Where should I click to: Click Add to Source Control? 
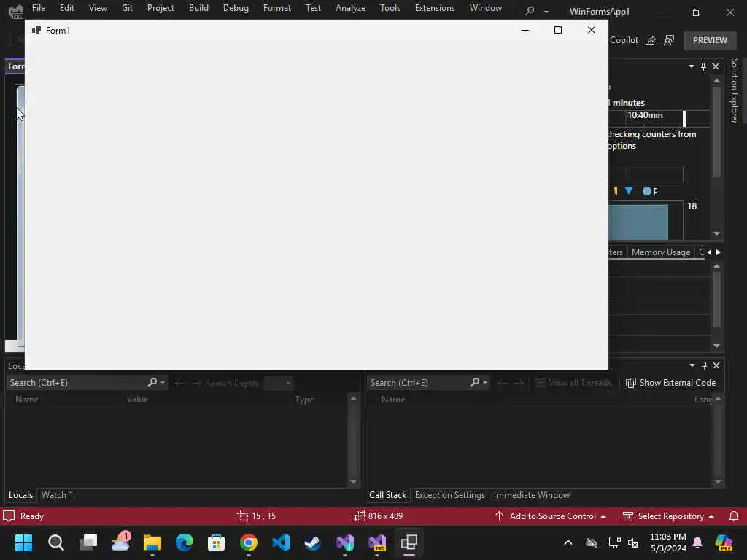(550, 516)
